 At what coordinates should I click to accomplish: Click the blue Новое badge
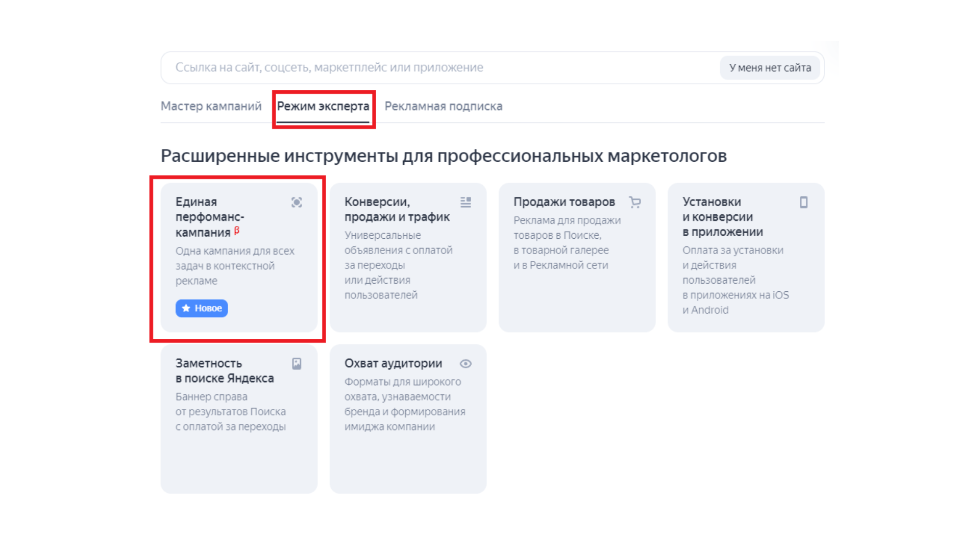point(202,308)
